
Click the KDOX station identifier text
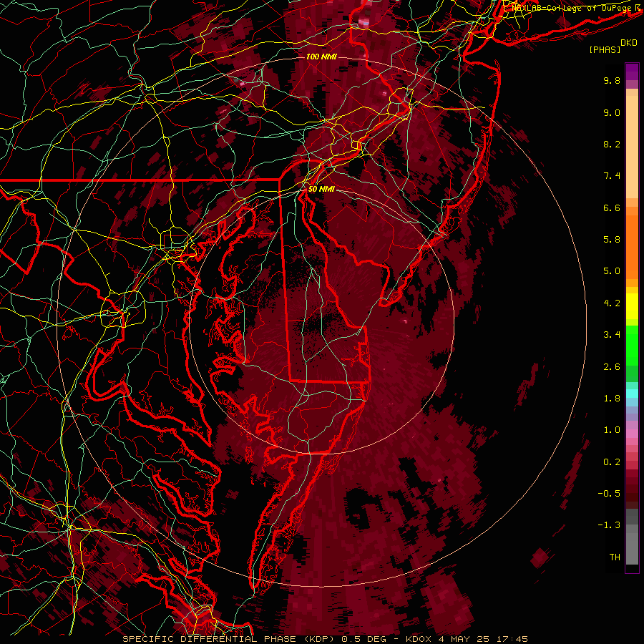pos(419,639)
